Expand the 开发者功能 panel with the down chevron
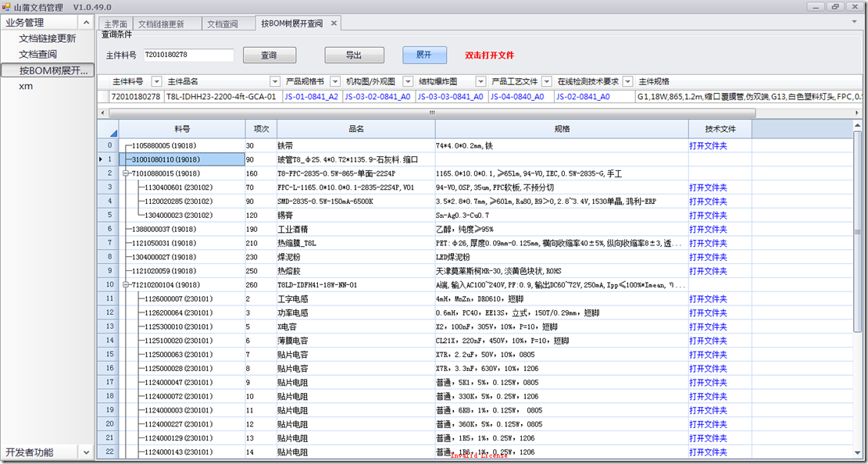Screen dimensions: 868x464 coord(87,452)
